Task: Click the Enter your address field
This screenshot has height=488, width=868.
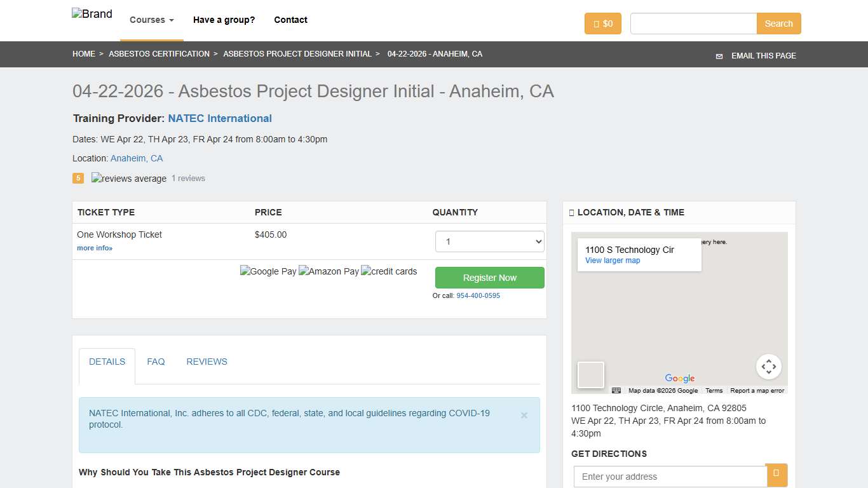Action: (670, 475)
